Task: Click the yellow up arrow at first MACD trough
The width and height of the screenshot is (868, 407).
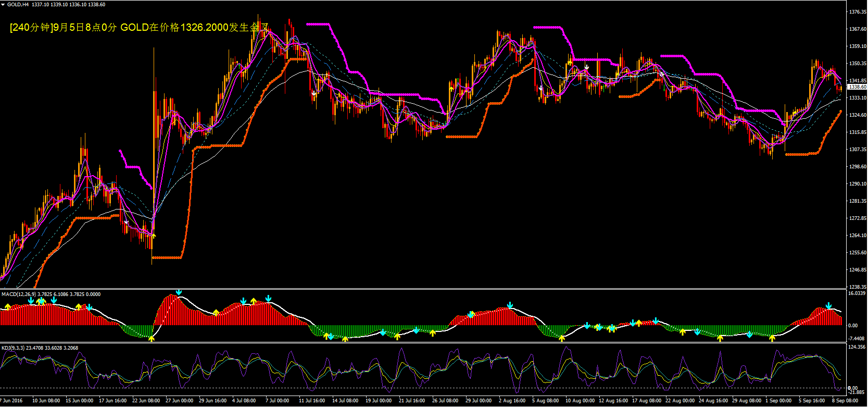Action: 152,339
